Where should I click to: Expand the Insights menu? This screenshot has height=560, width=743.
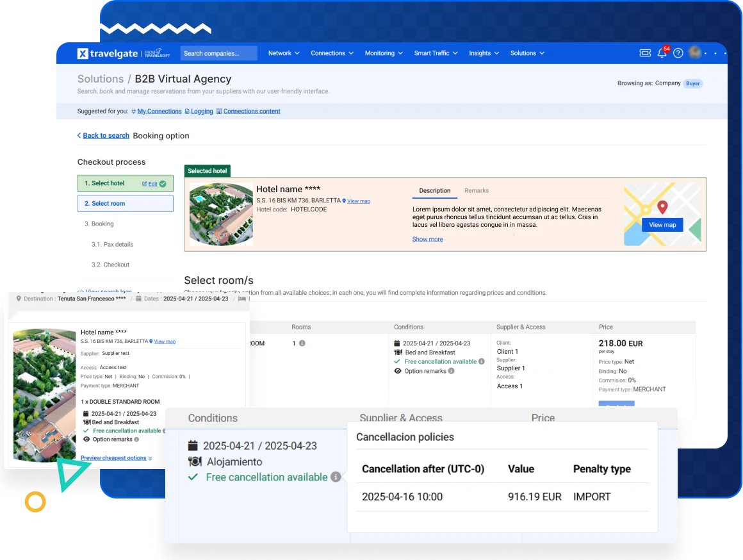[484, 53]
